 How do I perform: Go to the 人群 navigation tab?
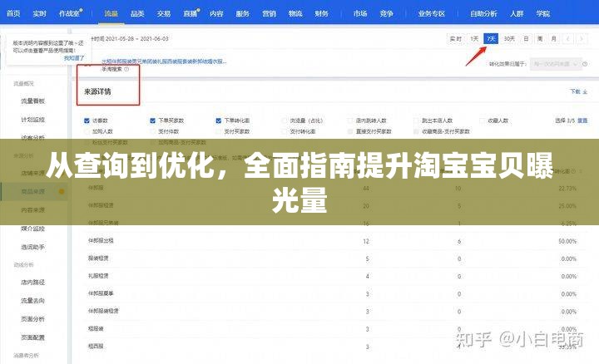pyautogui.click(x=517, y=13)
